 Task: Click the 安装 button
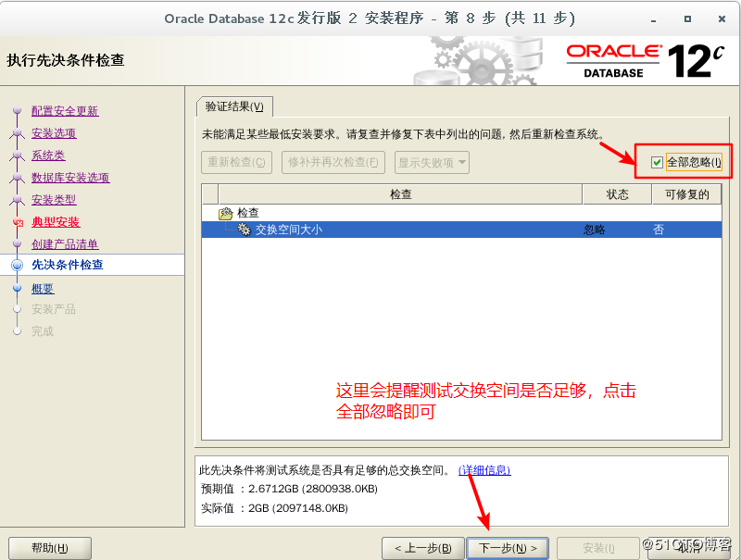598,548
